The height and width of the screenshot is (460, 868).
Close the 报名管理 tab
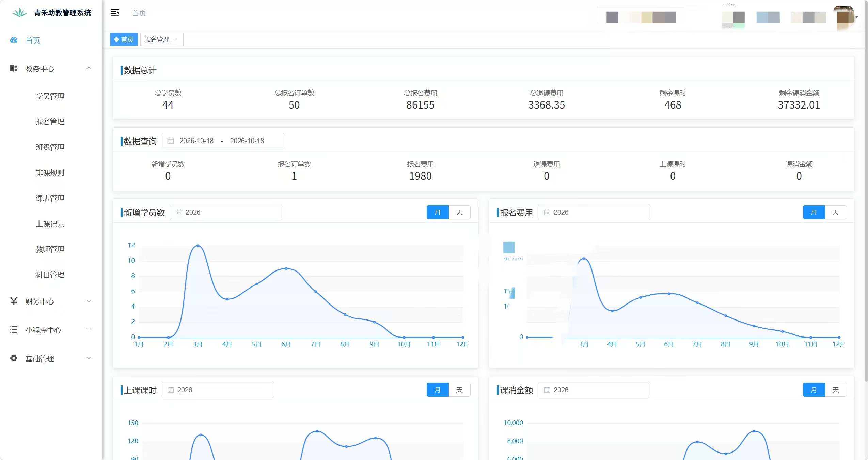click(175, 40)
